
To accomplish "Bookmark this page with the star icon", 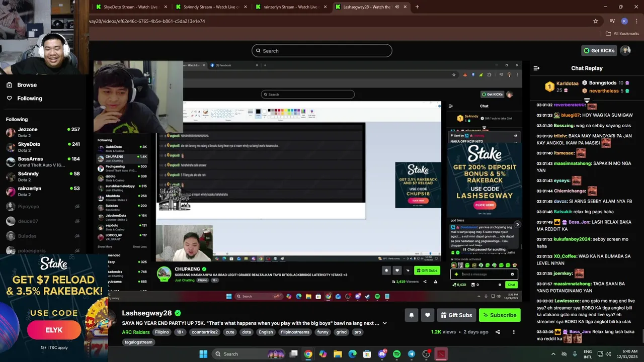I will pos(596,21).
